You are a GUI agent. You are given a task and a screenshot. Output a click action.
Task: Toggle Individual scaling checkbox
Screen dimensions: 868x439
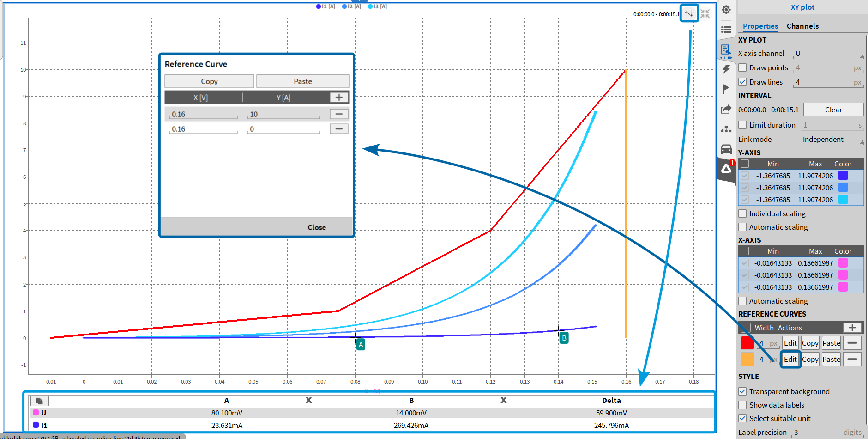point(743,213)
